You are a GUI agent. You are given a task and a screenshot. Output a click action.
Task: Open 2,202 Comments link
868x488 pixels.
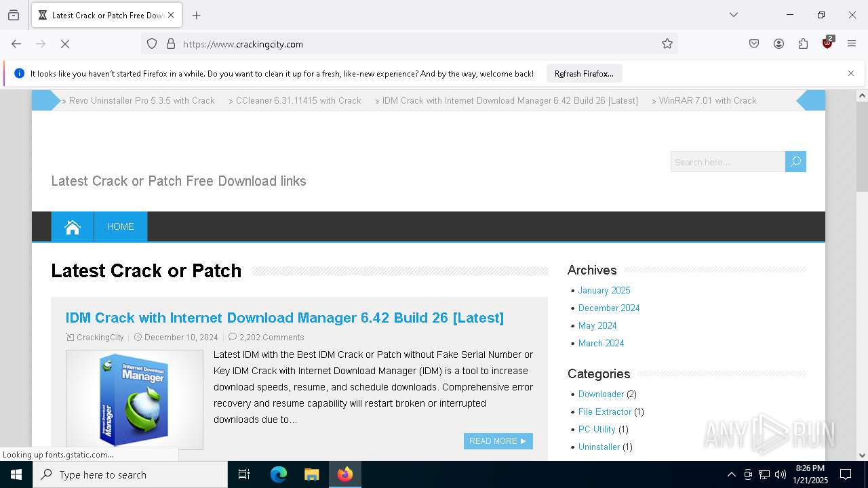(x=272, y=337)
